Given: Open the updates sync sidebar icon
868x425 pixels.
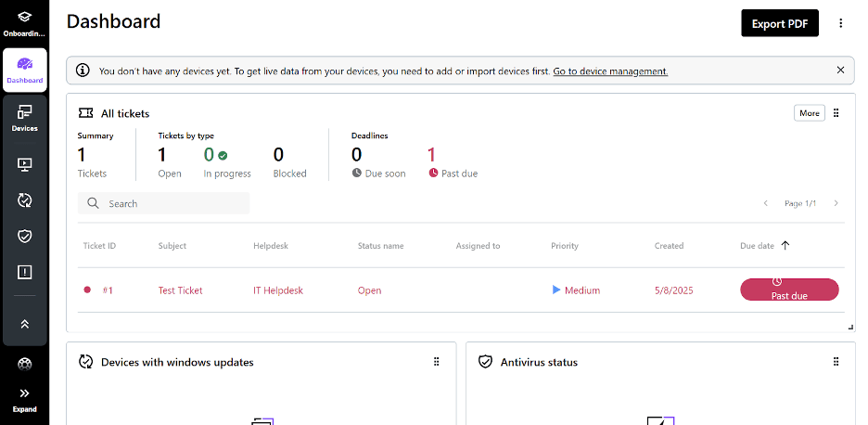Looking at the screenshot, I should [24, 200].
